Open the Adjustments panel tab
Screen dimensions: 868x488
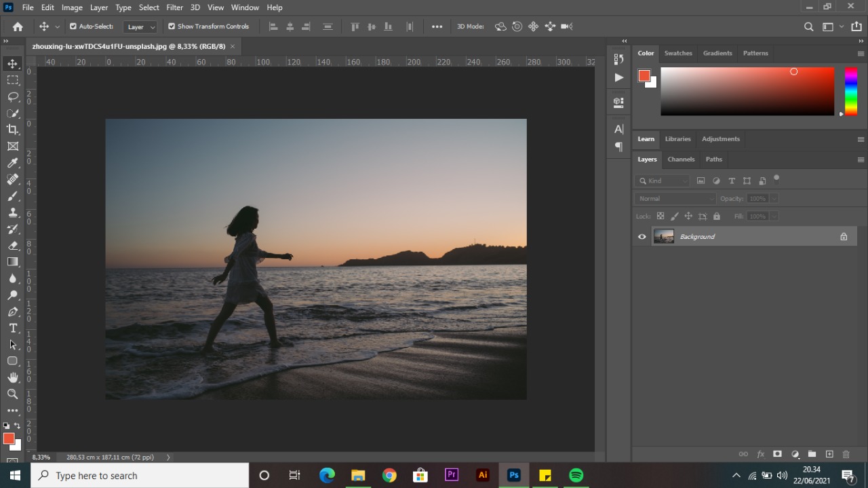coord(720,138)
